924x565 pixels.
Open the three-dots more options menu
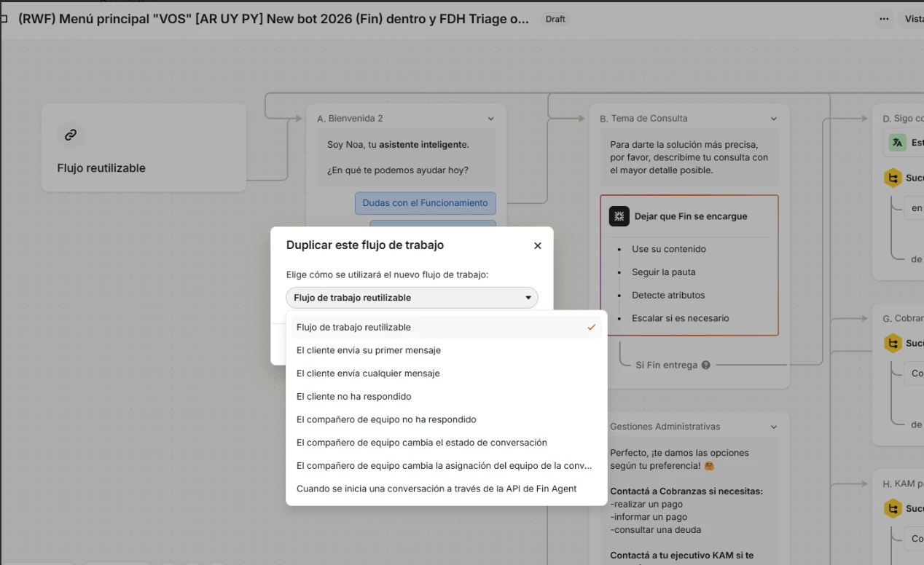pyautogui.click(x=884, y=19)
